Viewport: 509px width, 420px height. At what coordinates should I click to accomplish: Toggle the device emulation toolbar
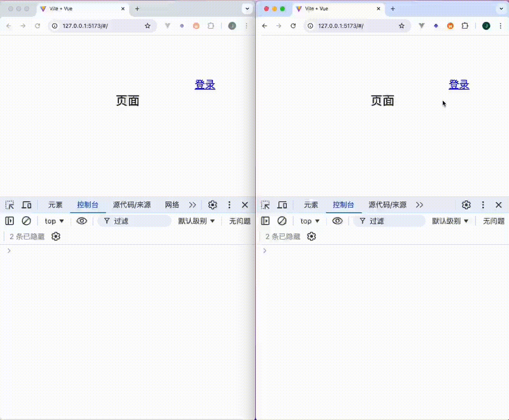pyautogui.click(x=26, y=205)
